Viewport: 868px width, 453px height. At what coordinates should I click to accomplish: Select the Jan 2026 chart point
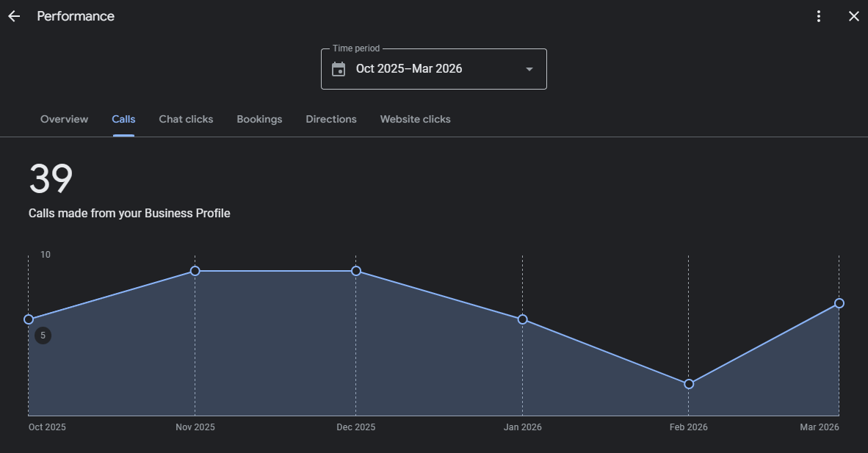(x=522, y=319)
